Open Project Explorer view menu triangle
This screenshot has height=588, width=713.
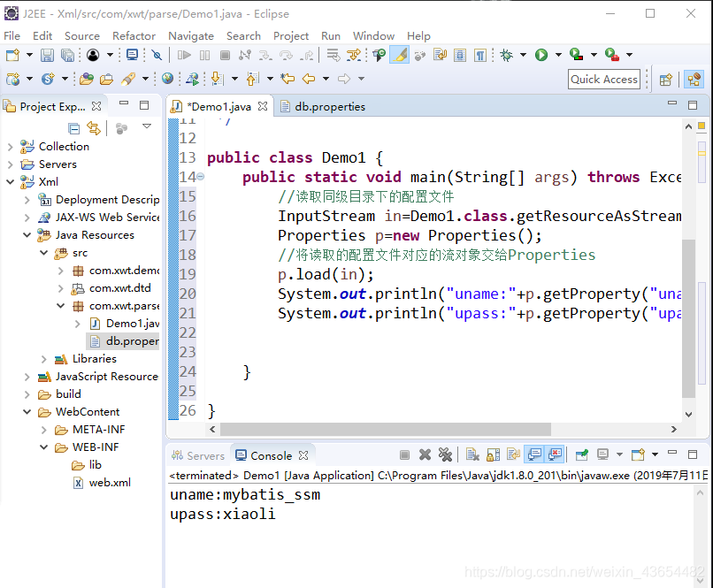click(x=147, y=126)
